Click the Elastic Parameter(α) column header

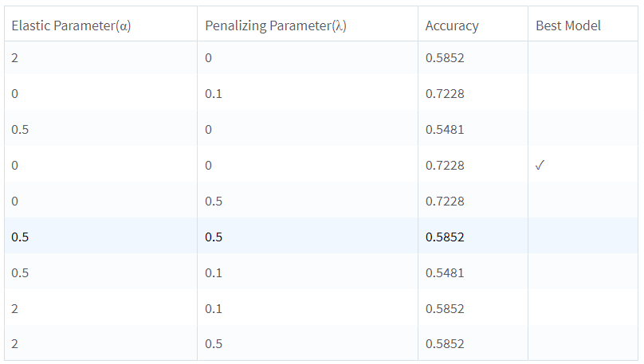[x=71, y=25]
